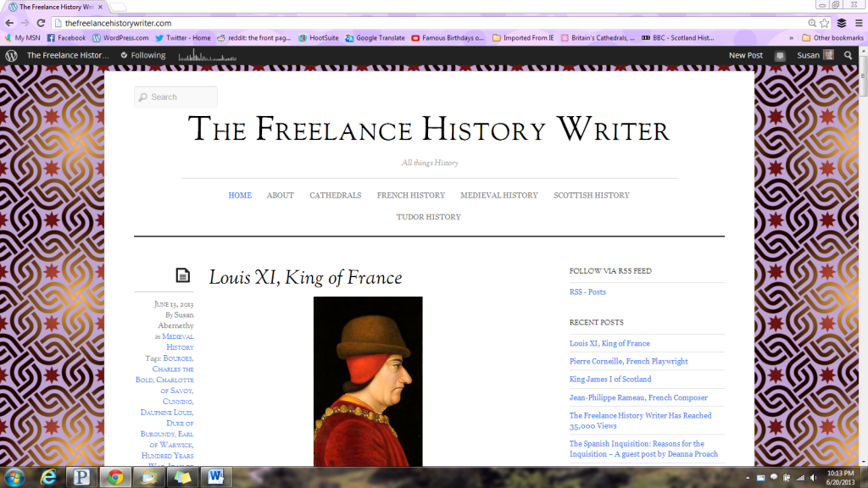Open King James I of Scotland post
The image size is (868, 488).
[610, 379]
